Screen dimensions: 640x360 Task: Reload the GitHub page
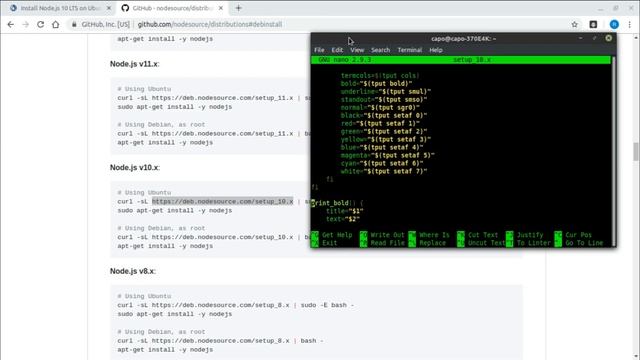(x=40, y=24)
